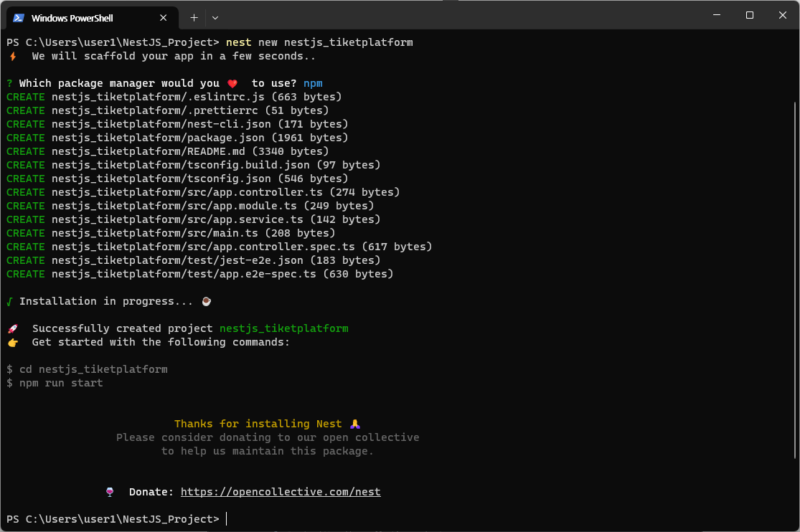Click the 'src/app.service.ts (142 bytes)' line
Viewport: 800px width, 532px height.
coord(194,219)
